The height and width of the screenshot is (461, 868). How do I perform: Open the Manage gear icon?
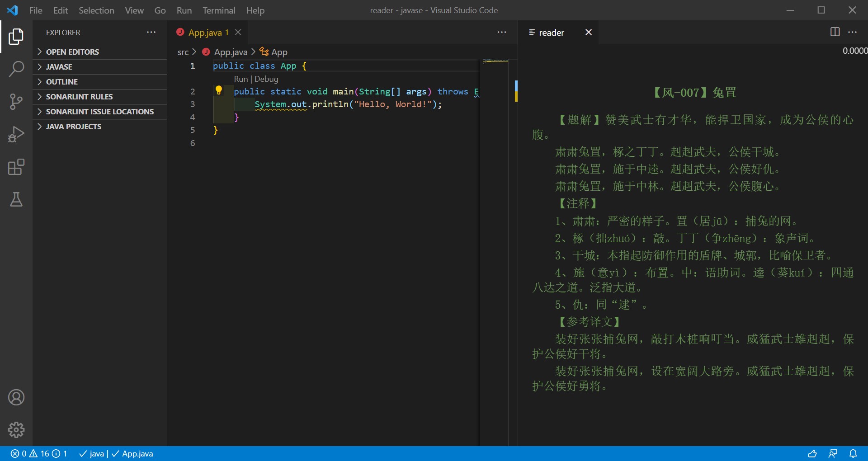[x=16, y=430]
